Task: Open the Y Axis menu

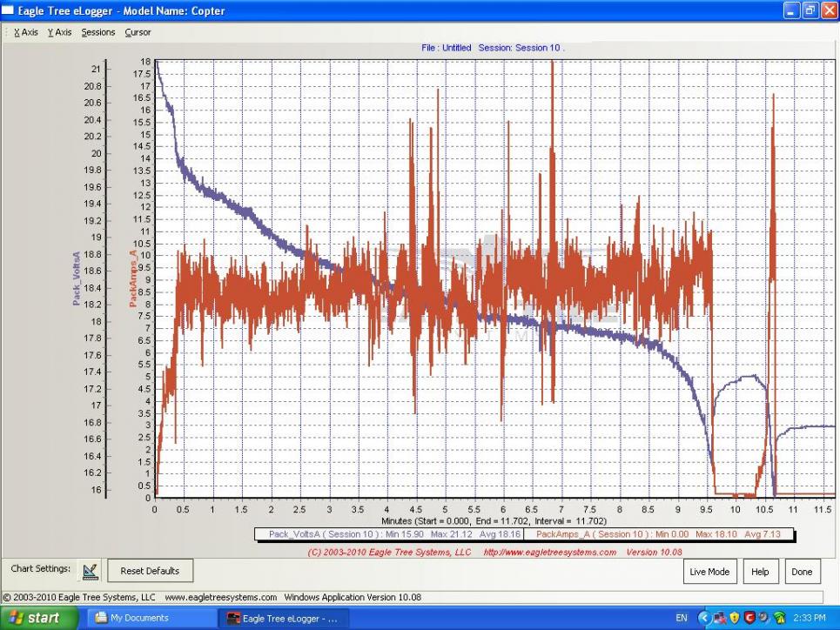Action: 60,32
